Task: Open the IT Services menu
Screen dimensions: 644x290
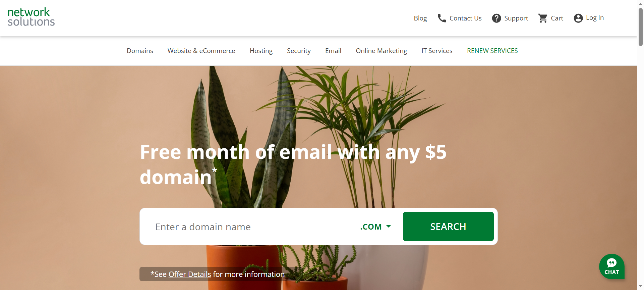Action: coord(437,51)
